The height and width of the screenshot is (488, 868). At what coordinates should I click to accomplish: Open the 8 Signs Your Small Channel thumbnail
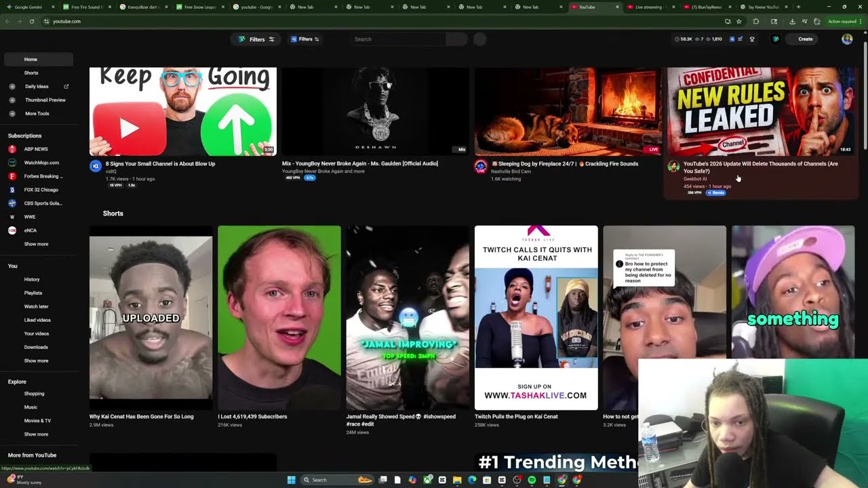point(183,112)
